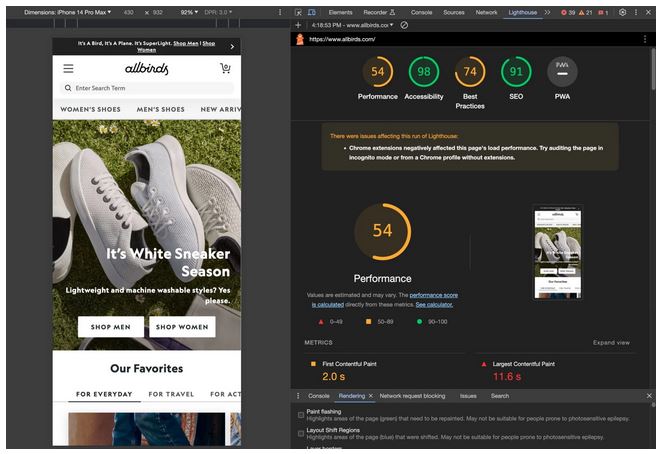The image size is (661, 454).
Task: Open the Search drawer tab
Action: tap(500, 396)
